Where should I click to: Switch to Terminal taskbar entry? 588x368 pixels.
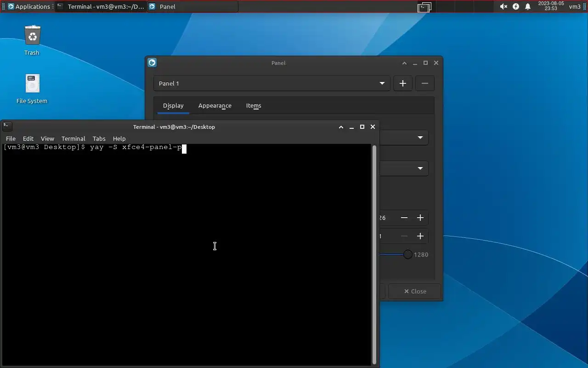[x=101, y=6]
